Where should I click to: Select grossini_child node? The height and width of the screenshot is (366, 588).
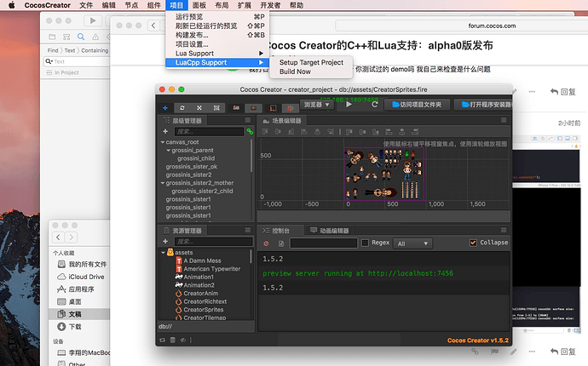(196, 158)
